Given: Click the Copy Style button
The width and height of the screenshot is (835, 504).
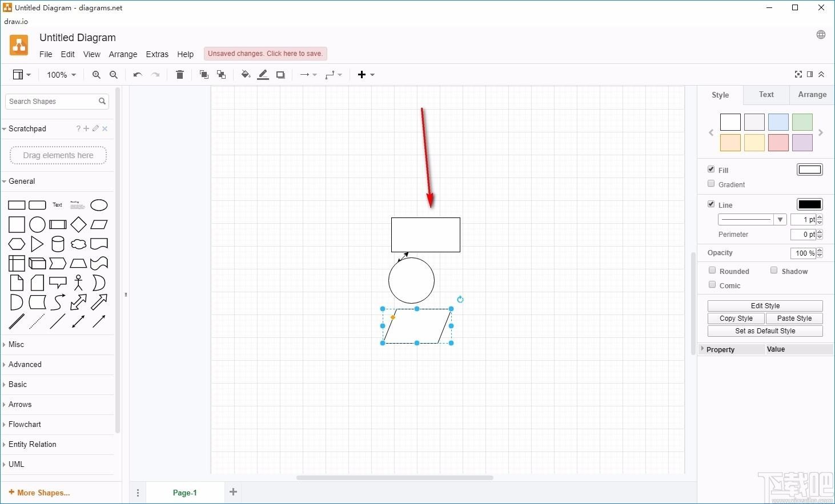Looking at the screenshot, I should point(736,318).
